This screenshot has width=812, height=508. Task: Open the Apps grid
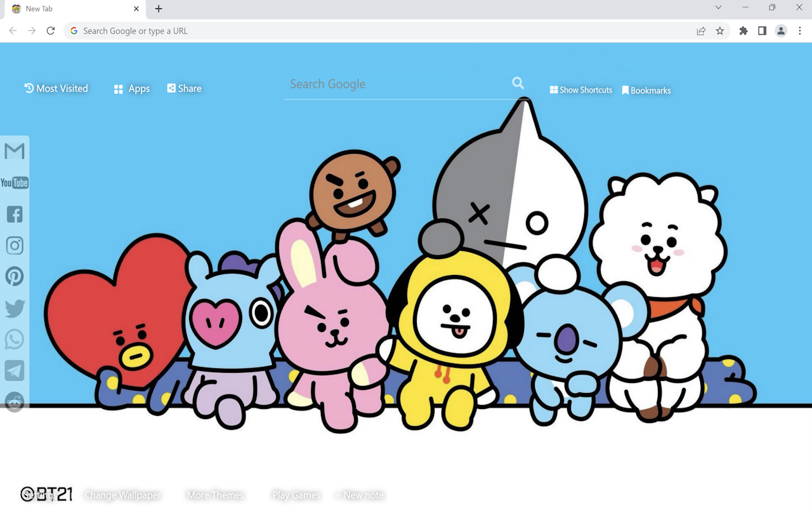(x=131, y=88)
